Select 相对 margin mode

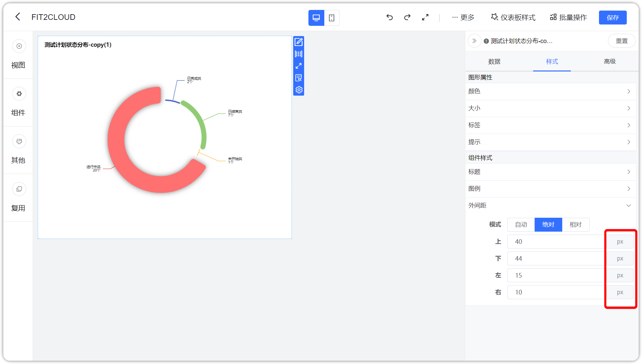576,225
